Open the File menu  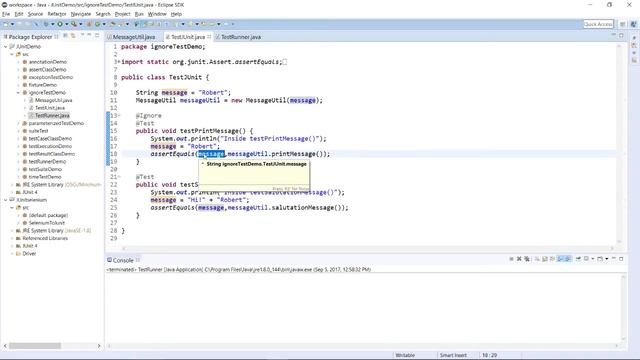coord(6,14)
